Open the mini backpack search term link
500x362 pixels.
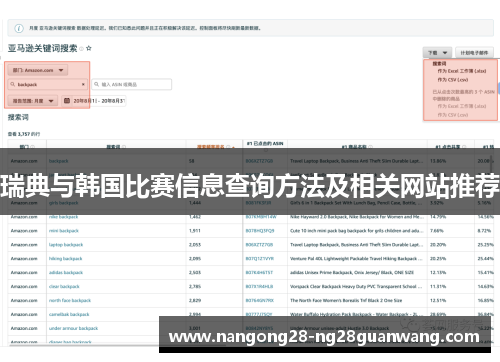[x=64, y=231]
